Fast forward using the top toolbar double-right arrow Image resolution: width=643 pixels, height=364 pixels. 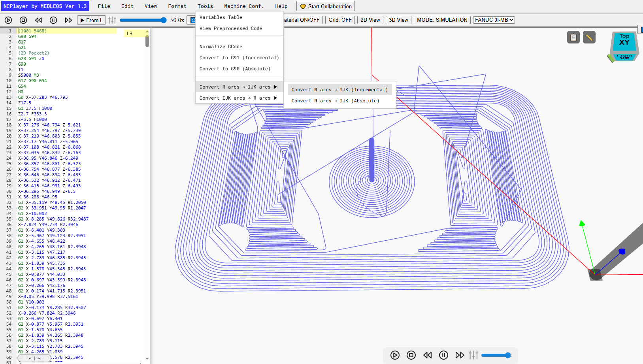(68, 20)
